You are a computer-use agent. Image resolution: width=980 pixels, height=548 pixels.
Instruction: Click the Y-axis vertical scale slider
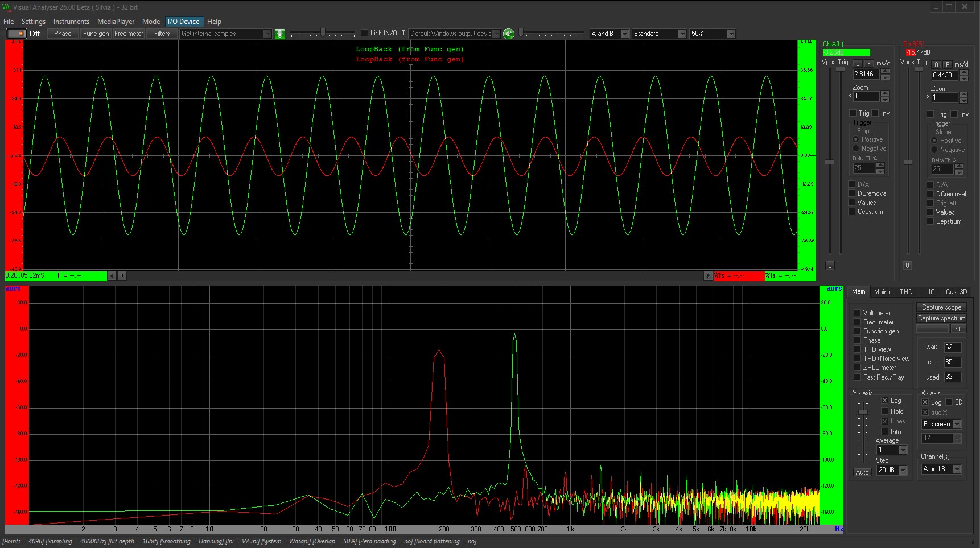tap(863, 412)
